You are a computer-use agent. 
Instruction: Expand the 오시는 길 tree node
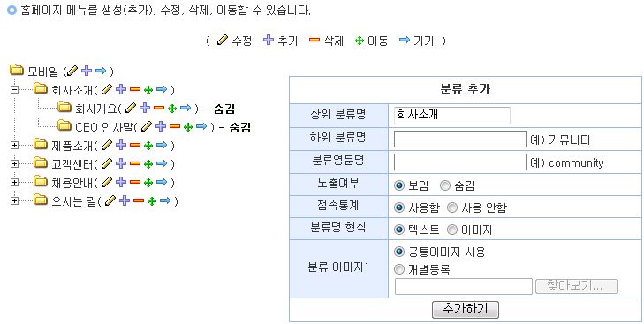coord(14,200)
